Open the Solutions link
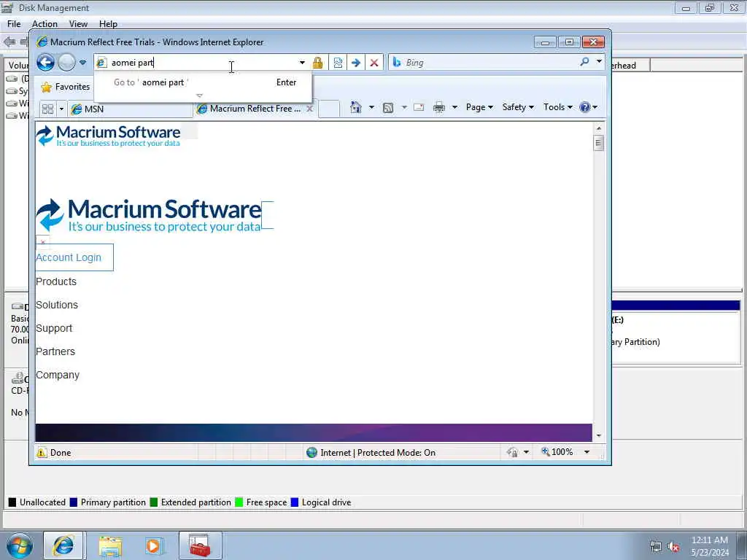Viewport: 747px width, 560px height. 57,305
